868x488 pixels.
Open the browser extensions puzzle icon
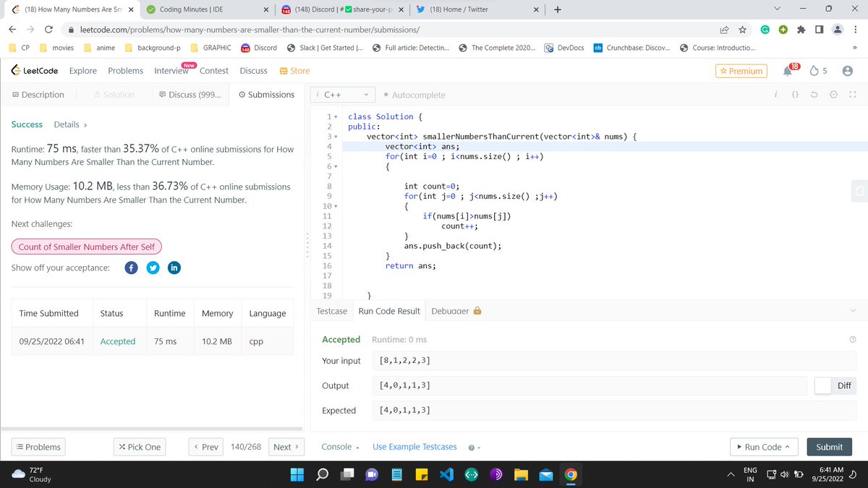(801, 30)
